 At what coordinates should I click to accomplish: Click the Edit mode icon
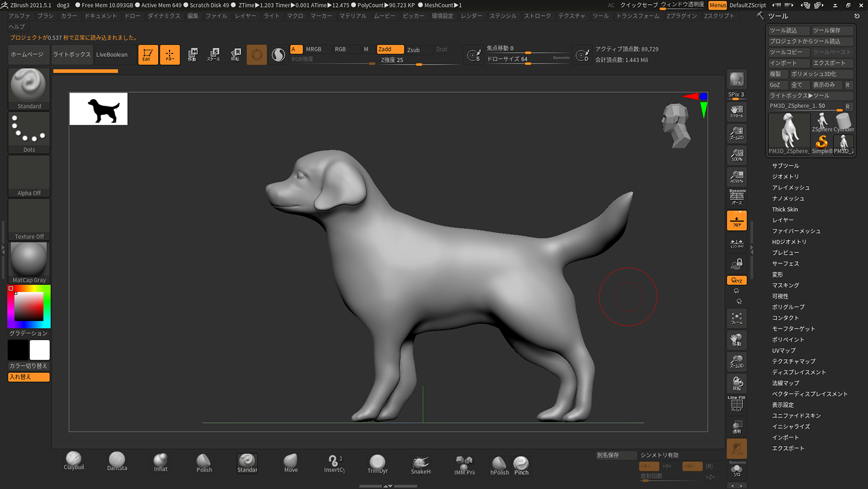tap(147, 55)
